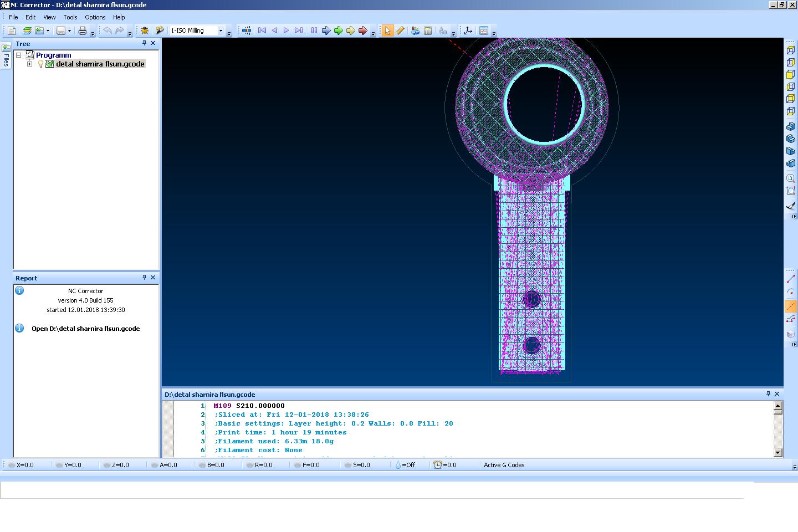Expand the detal sharnira flsun.gcode tree node
Screen dimensions: 798x532
click(30, 64)
